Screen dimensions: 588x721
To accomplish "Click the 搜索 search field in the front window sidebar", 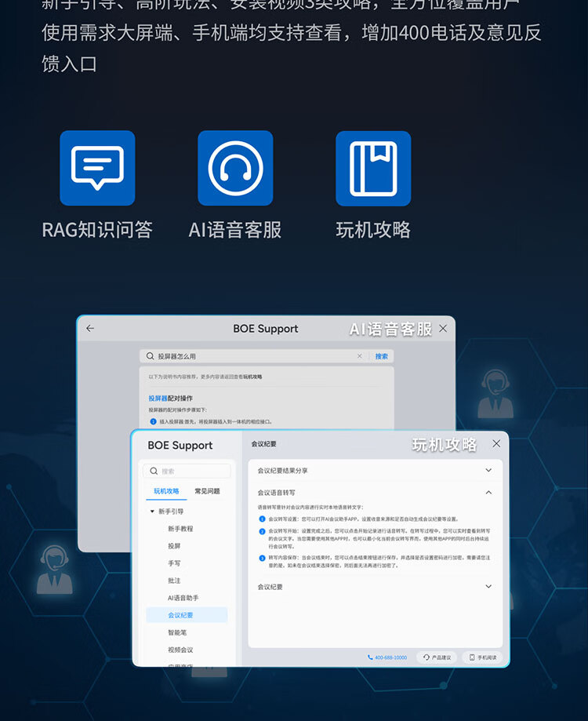I will (187, 471).
